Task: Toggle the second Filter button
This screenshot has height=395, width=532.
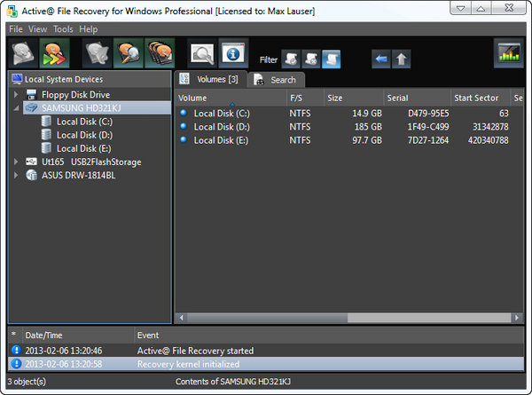Action: pos(310,59)
